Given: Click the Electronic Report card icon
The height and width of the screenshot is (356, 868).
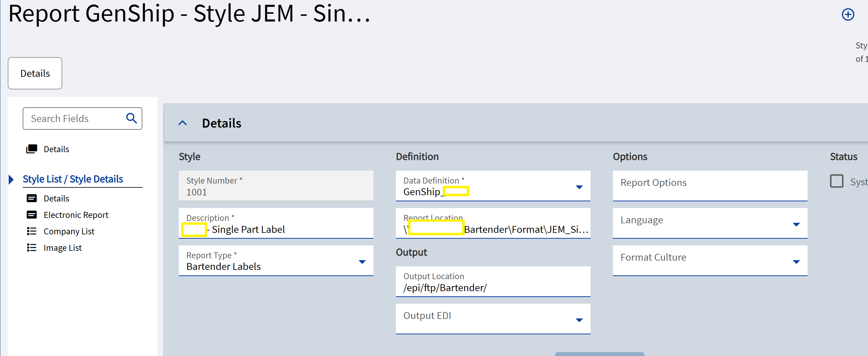Looking at the screenshot, I should click(32, 215).
